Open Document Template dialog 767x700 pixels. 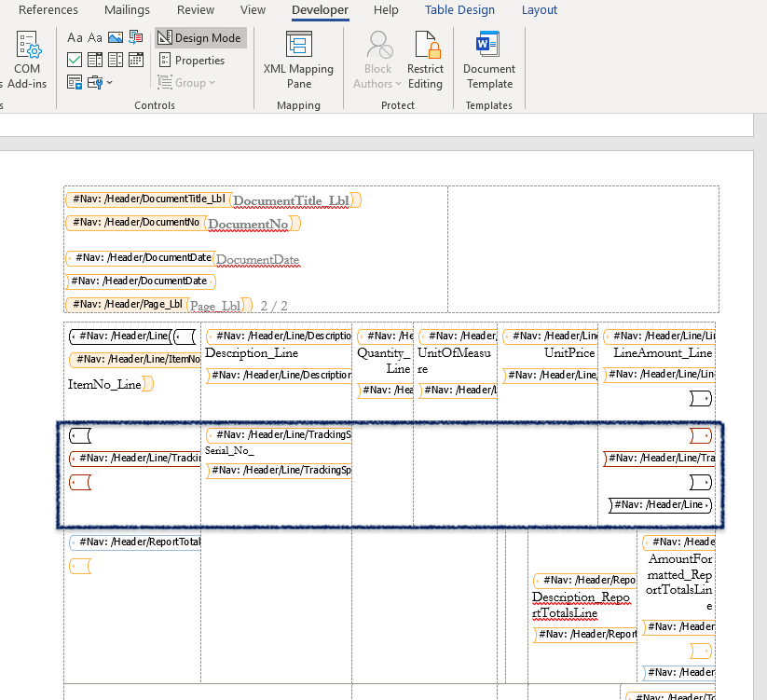[x=489, y=61]
